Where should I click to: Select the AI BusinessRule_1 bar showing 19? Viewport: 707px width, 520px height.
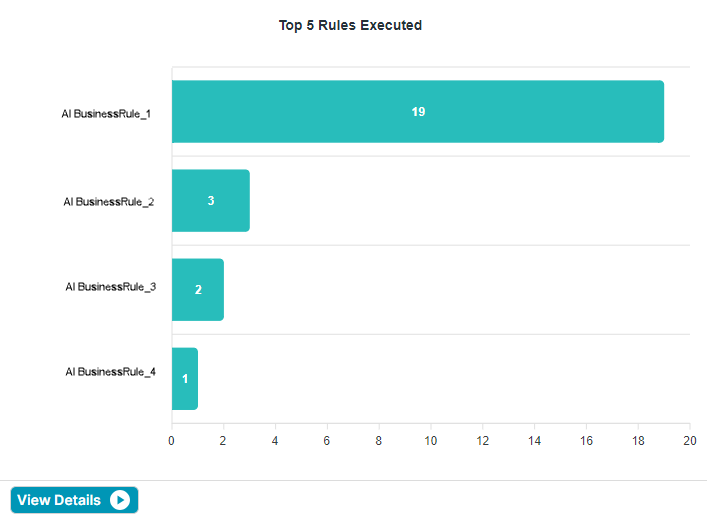point(418,111)
